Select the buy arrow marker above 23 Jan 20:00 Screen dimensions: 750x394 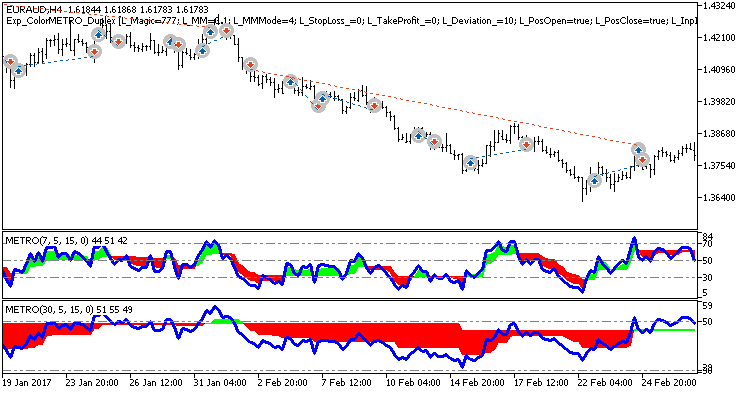pos(99,34)
